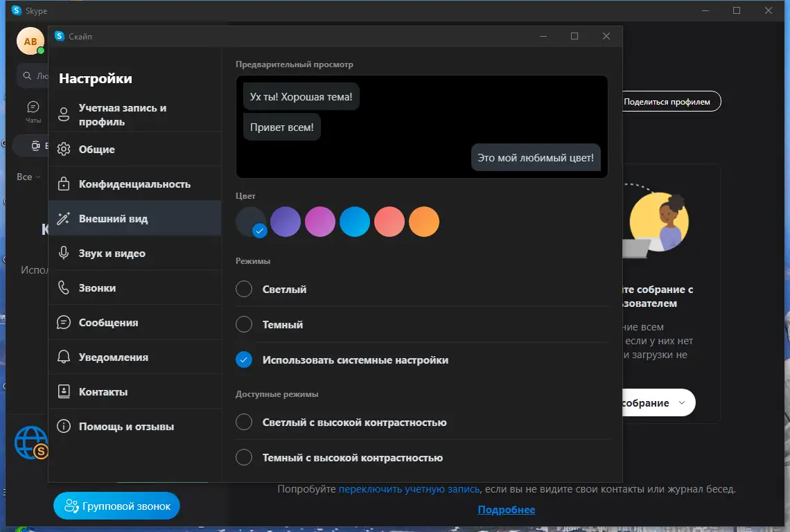Go to the Сообщения settings
Screen dimensions: 790x532
tap(135, 322)
